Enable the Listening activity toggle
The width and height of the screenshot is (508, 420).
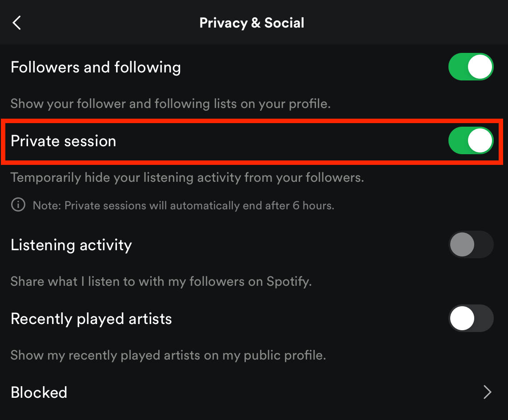[471, 244]
